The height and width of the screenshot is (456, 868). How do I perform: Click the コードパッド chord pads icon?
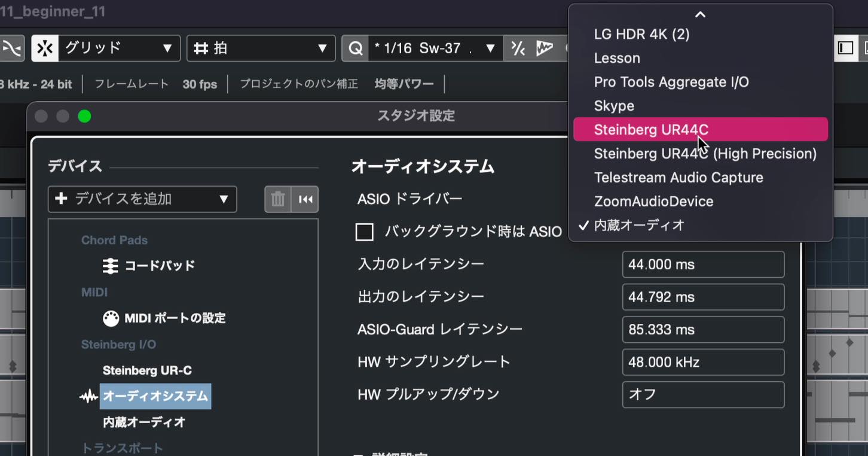coord(111,266)
